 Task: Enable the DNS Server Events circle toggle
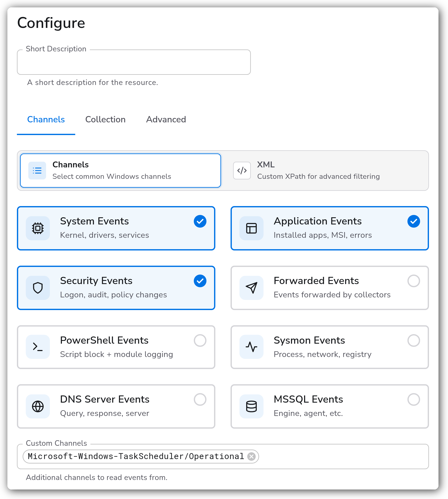coord(200,399)
